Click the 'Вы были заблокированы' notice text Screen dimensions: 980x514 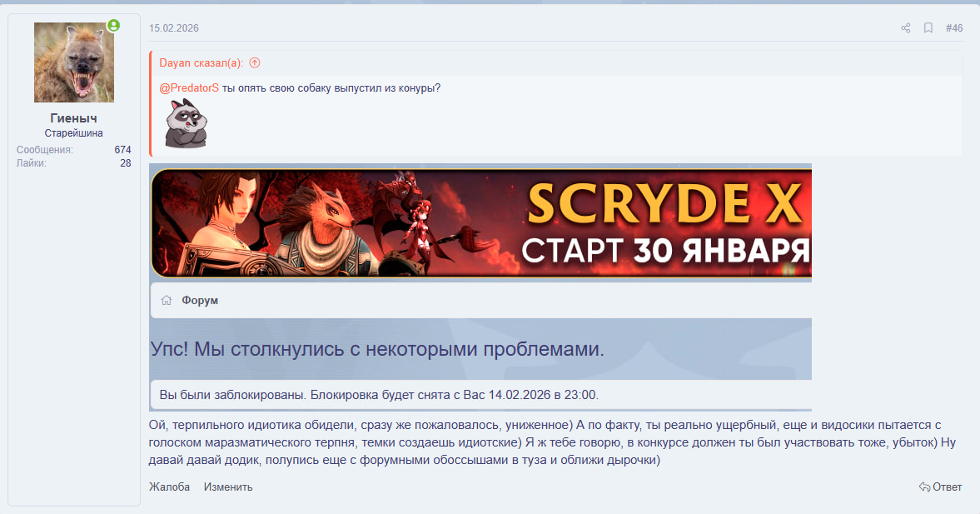(379, 395)
